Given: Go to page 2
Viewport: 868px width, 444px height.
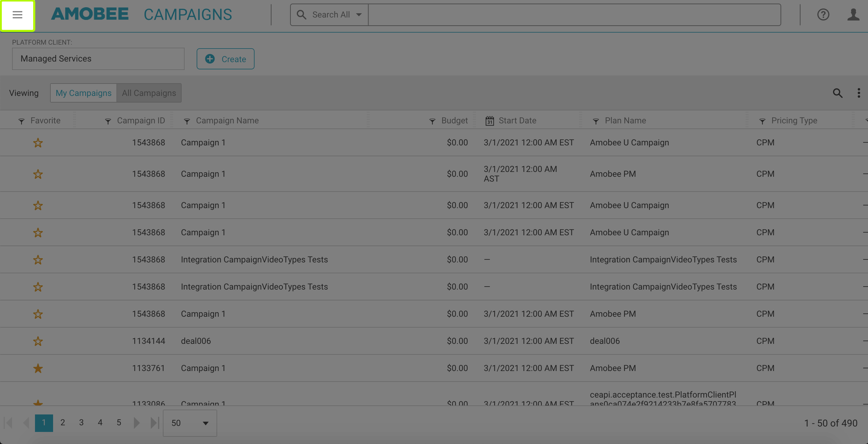Looking at the screenshot, I should 63,423.
